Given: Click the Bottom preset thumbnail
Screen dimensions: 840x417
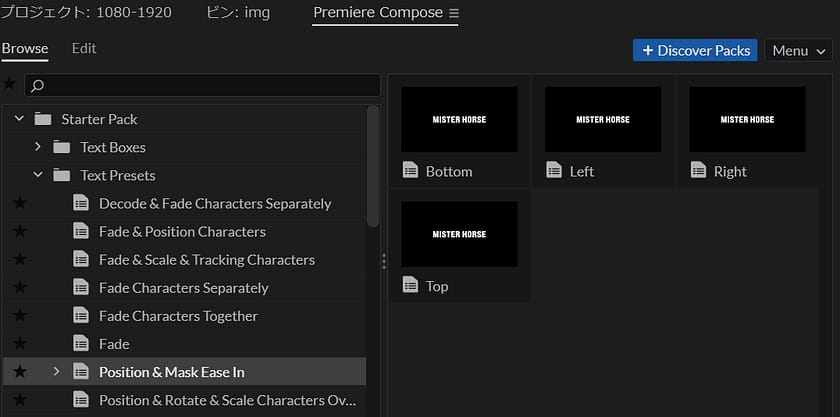Looking at the screenshot, I should [x=459, y=119].
